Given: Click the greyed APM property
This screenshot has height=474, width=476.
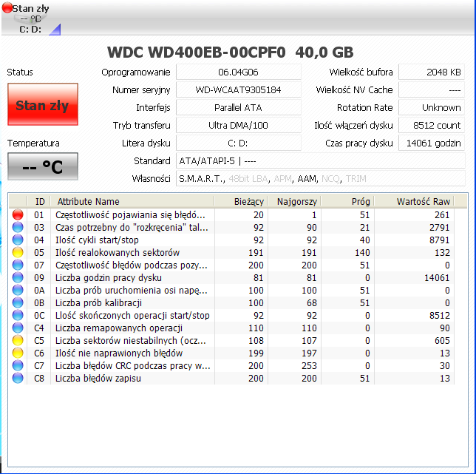Looking at the screenshot, I should pos(282,178).
